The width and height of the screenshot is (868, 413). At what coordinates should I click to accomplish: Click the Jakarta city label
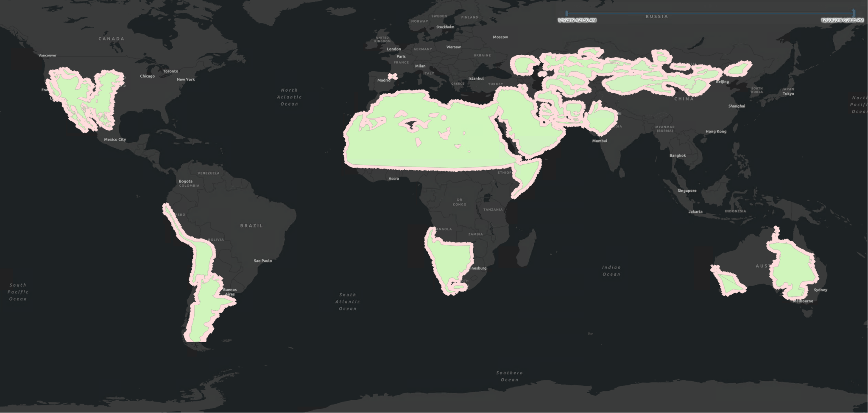pos(695,211)
